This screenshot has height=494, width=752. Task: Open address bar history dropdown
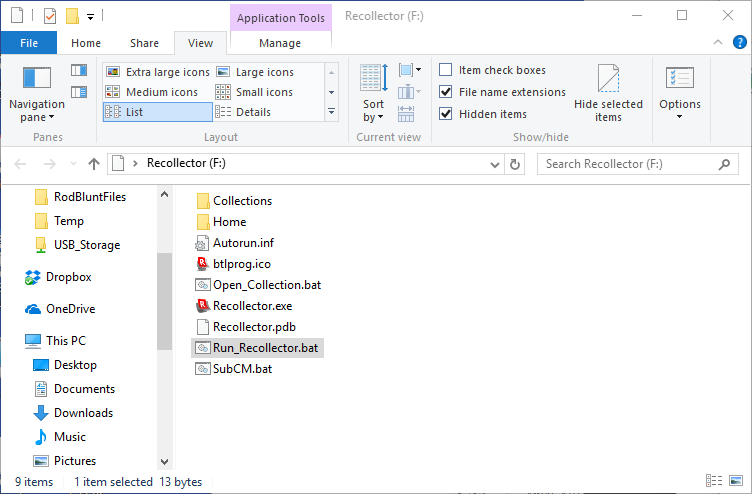pos(494,164)
